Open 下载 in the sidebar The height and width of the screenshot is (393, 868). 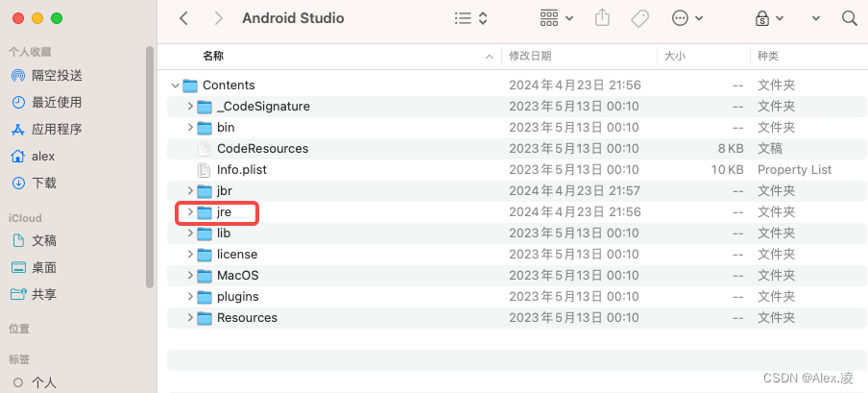35,183
